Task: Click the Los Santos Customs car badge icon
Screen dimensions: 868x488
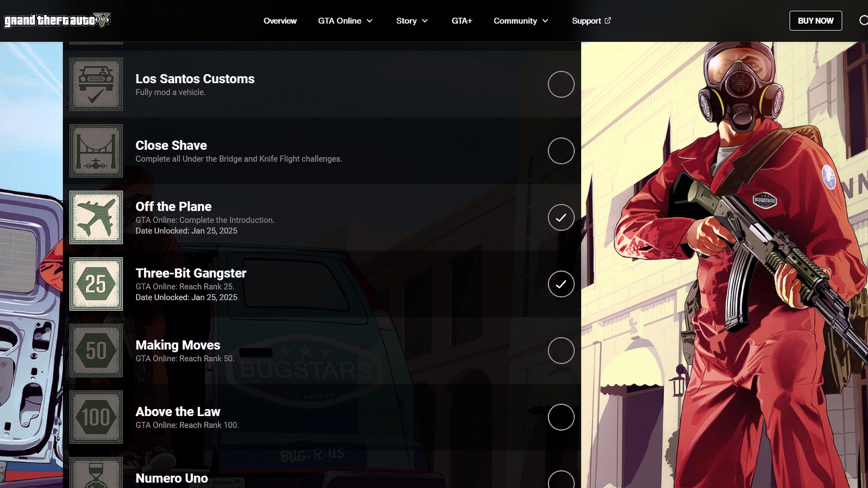Action: [96, 84]
